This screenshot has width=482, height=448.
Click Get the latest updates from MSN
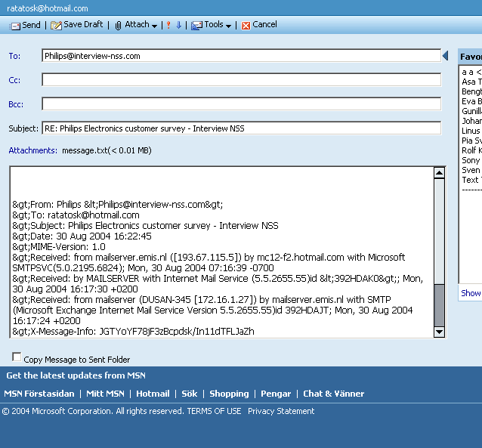click(x=76, y=375)
